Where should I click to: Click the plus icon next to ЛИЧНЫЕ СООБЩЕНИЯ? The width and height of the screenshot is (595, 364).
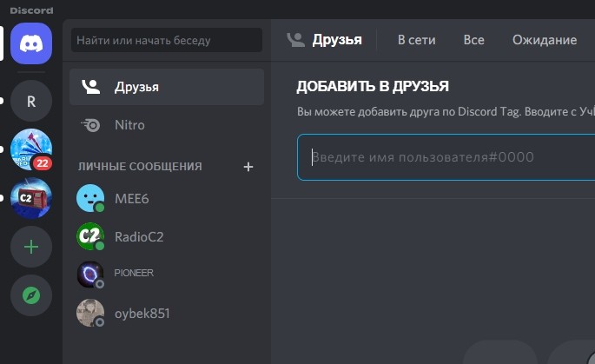coord(248,167)
